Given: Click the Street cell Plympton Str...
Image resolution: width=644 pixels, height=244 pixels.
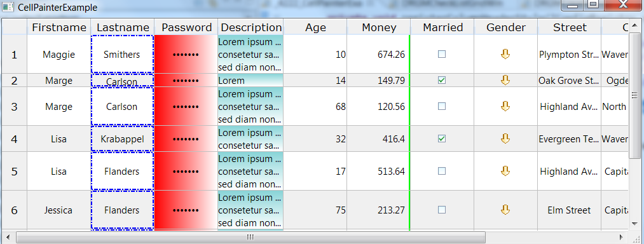Looking at the screenshot, I should (569, 54).
